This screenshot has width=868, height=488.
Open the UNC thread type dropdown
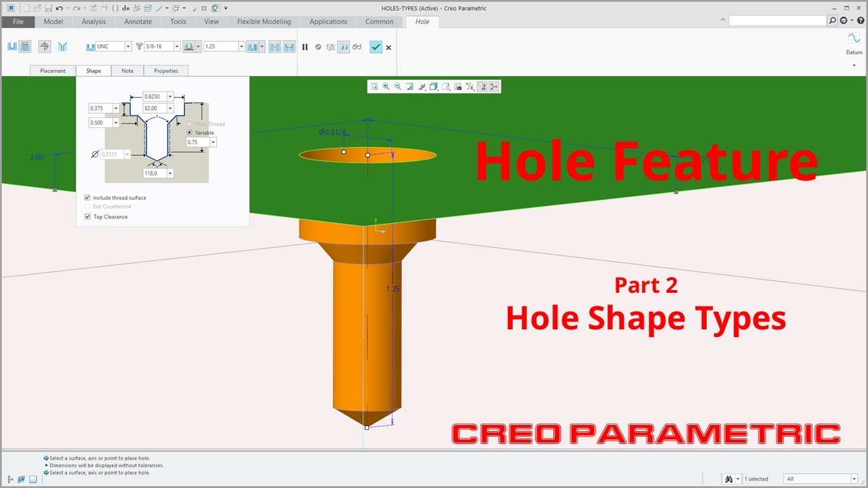128,47
